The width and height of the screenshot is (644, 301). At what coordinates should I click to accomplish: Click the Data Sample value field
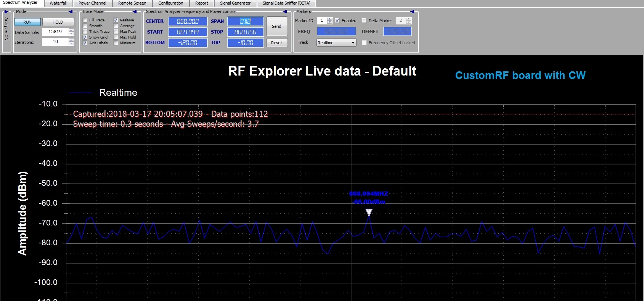pos(55,32)
